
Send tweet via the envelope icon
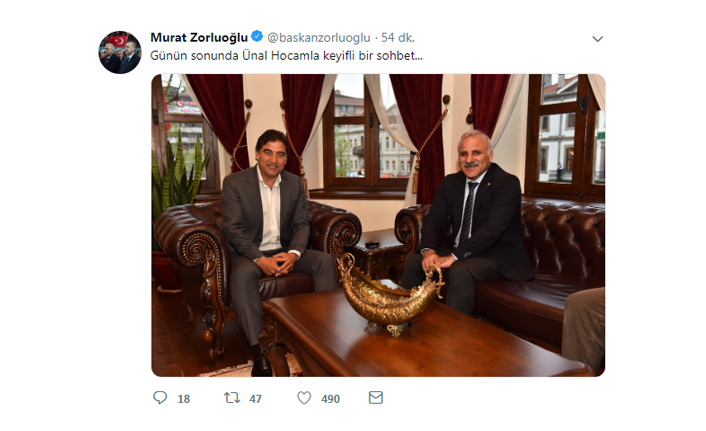(376, 398)
